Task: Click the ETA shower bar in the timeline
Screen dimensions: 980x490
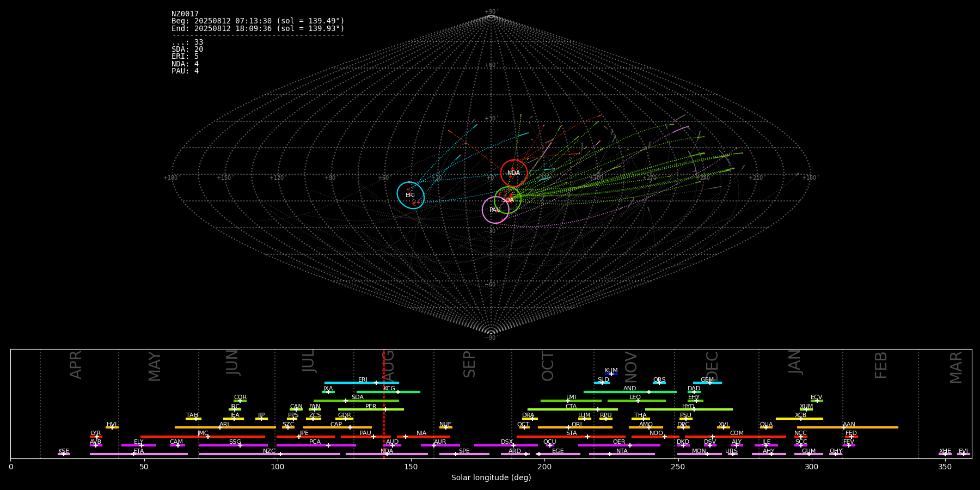Action: (139, 454)
